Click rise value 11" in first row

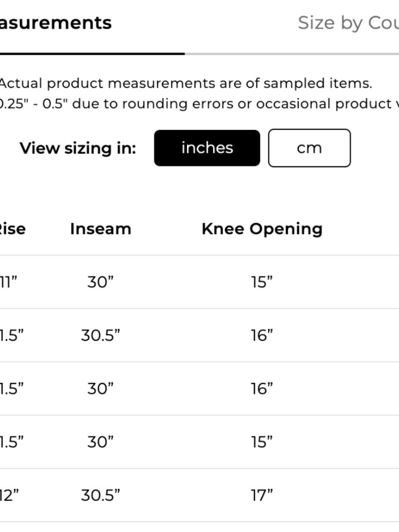pyautogui.click(x=8, y=282)
